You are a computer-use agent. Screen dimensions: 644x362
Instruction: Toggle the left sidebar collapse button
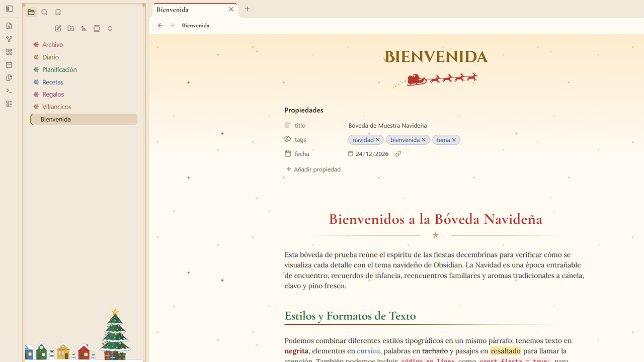point(9,9)
